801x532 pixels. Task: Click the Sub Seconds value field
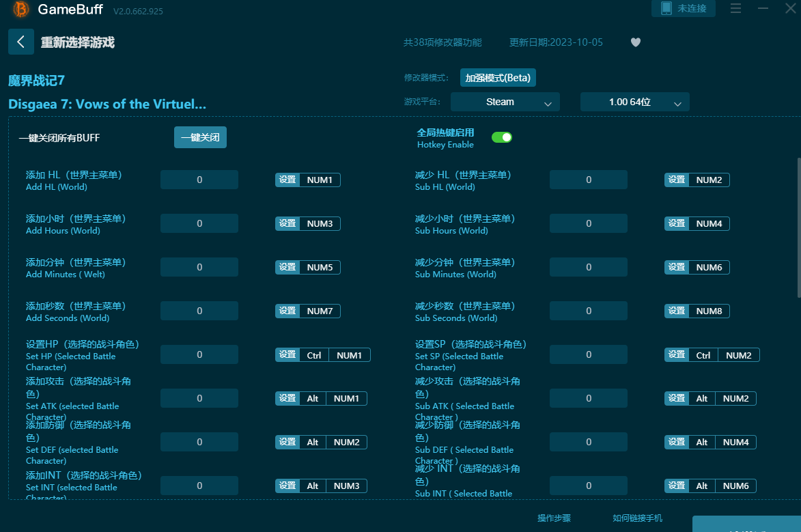coord(589,311)
